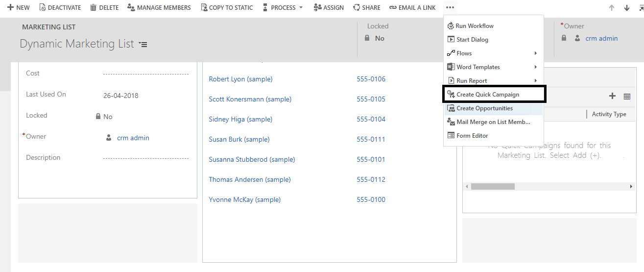Viewport: 644px width, 272px height.
Task: Open Quick Campaigns grid view icon
Action: click(627, 97)
